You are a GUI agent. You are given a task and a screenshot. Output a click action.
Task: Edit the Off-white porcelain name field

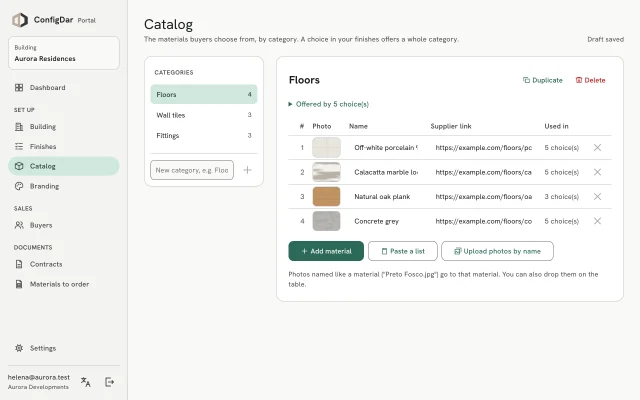(386, 147)
